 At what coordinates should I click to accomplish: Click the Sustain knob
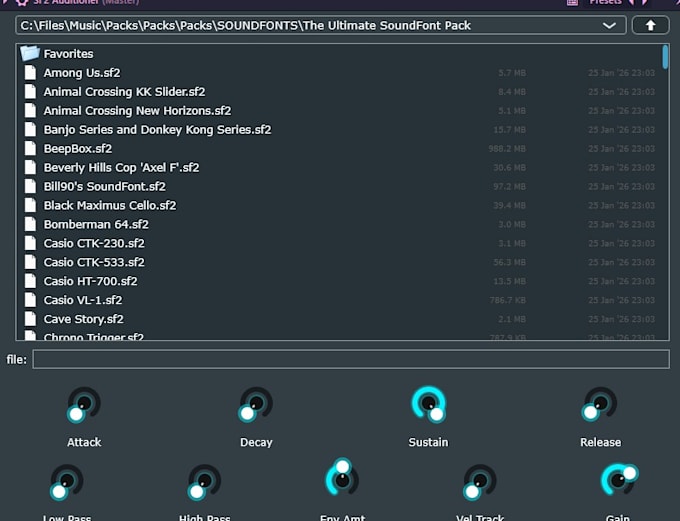pyautogui.click(x=428, y=404)
